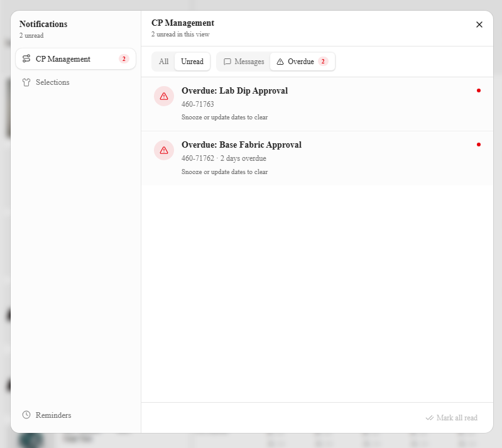Click the Mark all read double-check icon
Viewport: 502px width, 448px height.
click(430, 418)
